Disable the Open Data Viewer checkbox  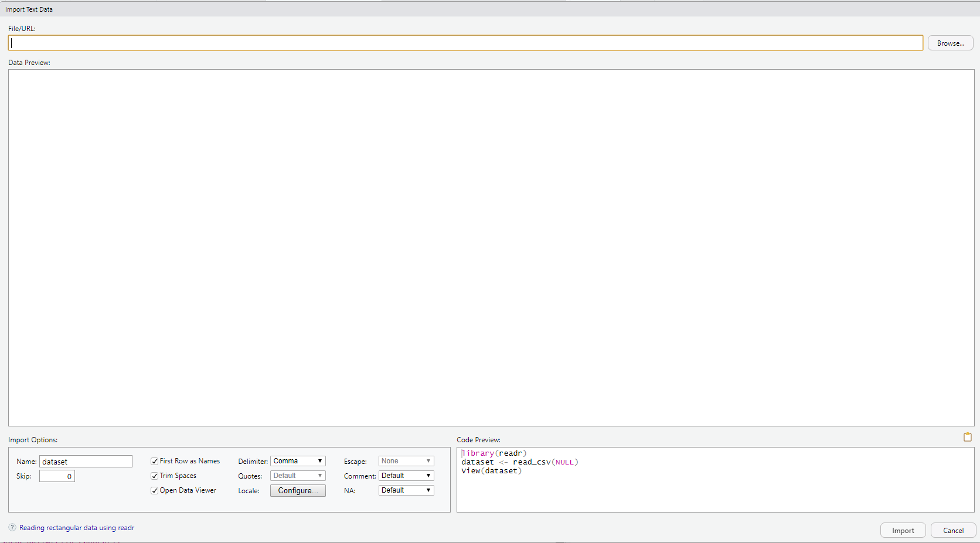click(155, 491)
